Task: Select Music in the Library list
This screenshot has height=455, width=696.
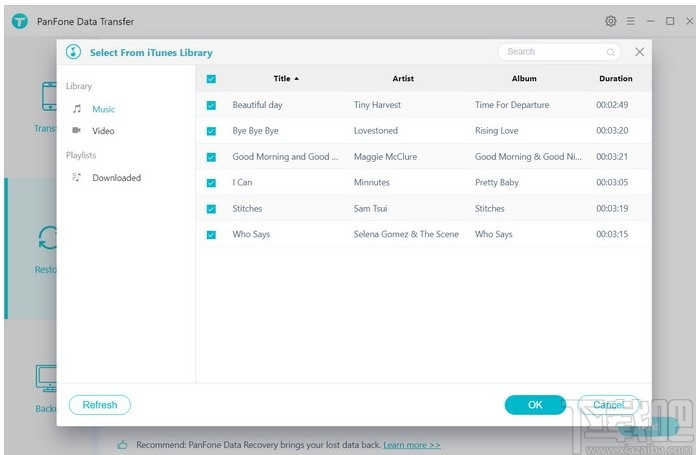Action: 103,109
